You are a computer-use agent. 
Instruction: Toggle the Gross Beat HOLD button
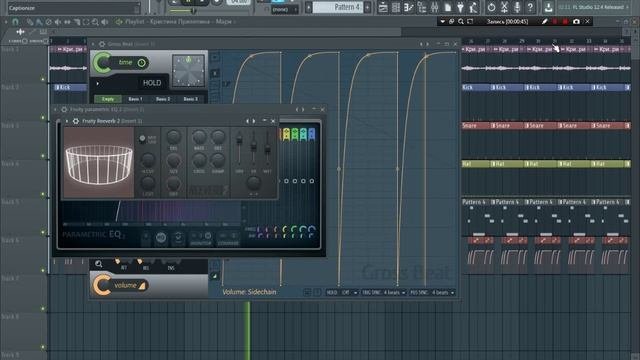click(152, 83)
